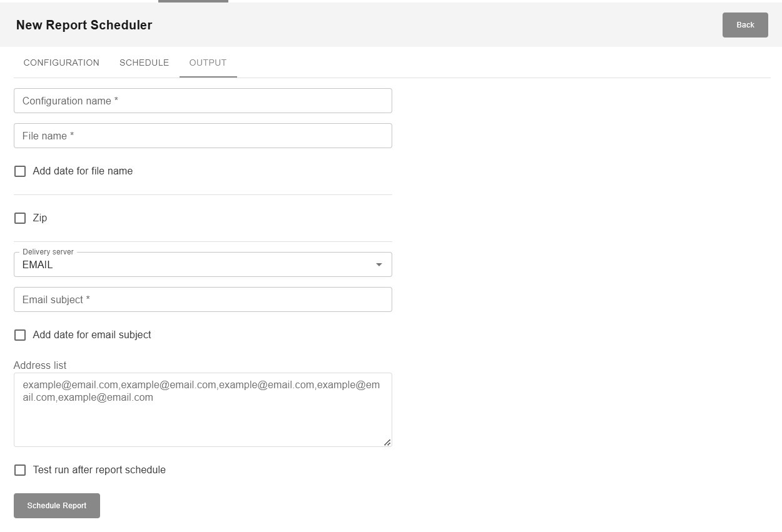Click the 'Test run after report schedule' label text
The image size is (782, 532).
(x=99, y=470)
